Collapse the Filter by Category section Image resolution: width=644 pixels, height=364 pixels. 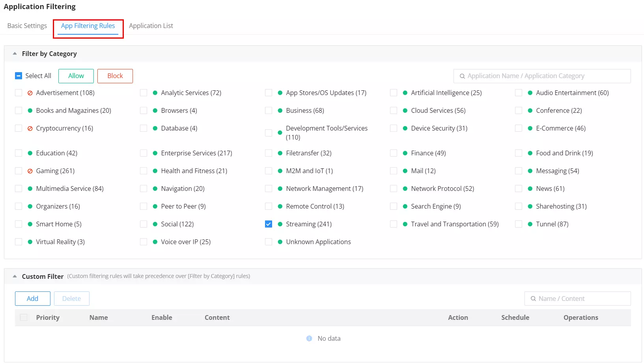15,54
